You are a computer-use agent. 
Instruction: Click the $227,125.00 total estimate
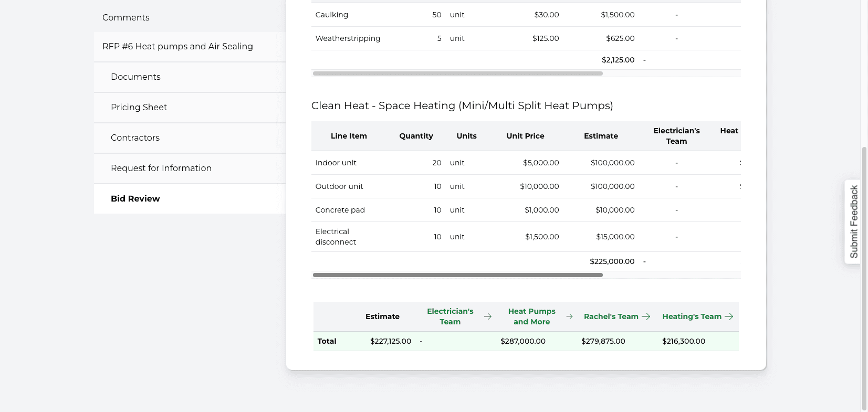(390, 341)
